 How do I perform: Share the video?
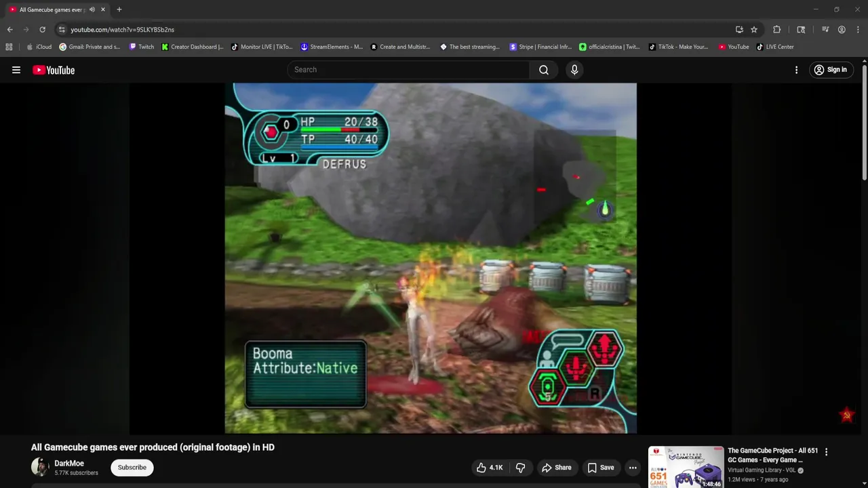[556, 468]
